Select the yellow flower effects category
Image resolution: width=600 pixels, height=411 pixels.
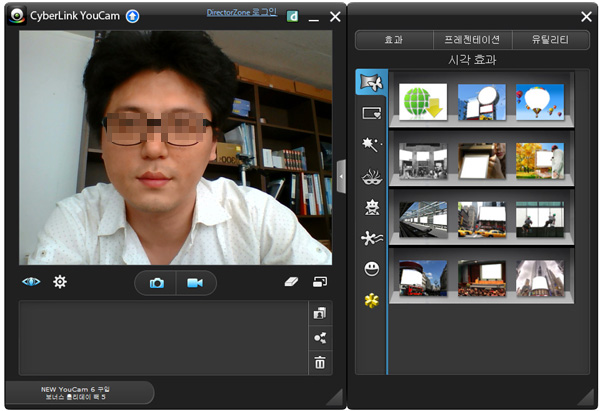[372, 300]
